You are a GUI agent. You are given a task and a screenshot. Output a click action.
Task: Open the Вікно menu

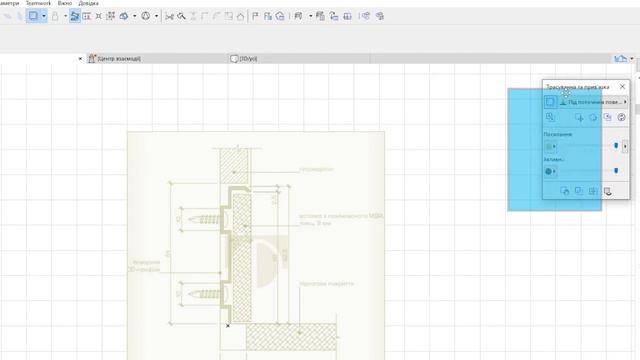(64, 3)
